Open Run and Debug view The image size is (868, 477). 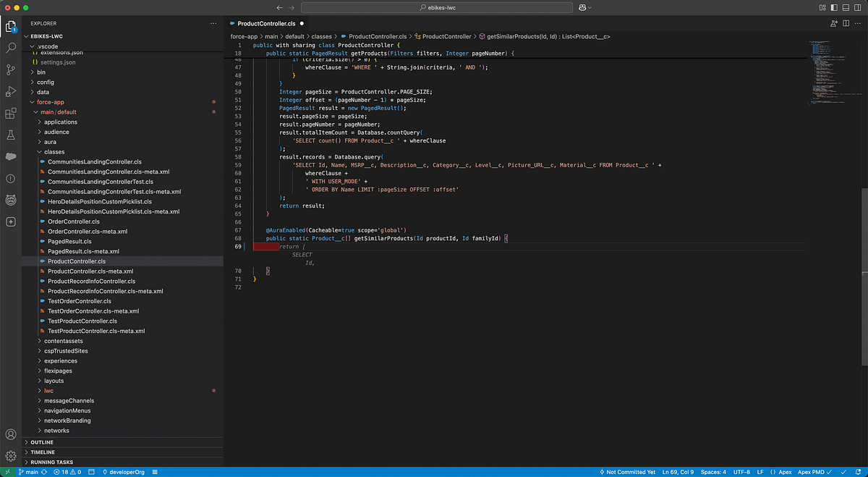pyautogui.click(x=11, y=91)
